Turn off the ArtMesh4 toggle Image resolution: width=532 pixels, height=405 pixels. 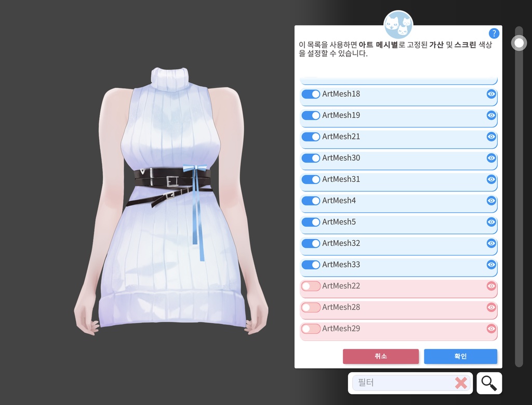click(x=311, y=201)
